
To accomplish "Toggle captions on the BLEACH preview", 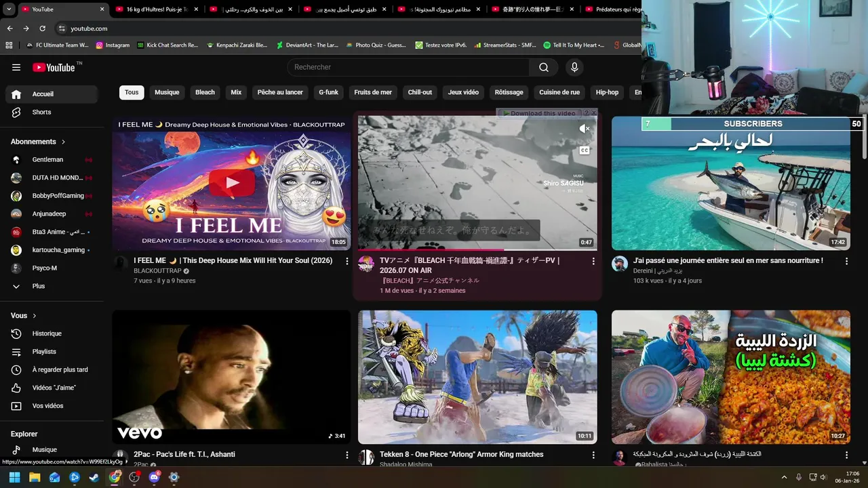I will pos(584,150).
